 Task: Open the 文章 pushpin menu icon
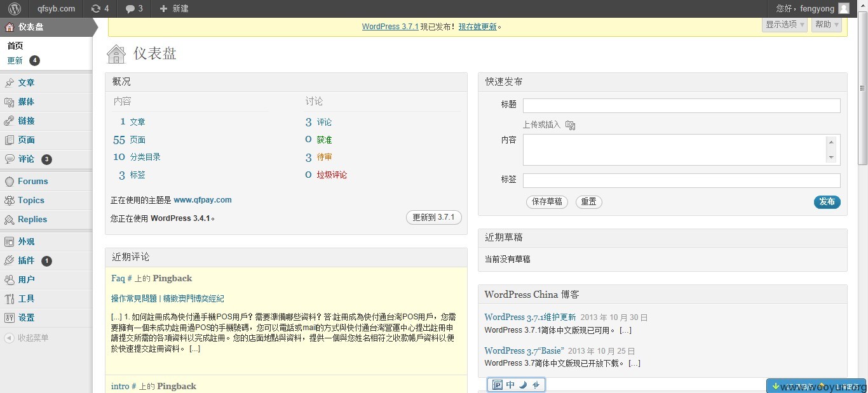pyautogui.click(x=9, y=83)
